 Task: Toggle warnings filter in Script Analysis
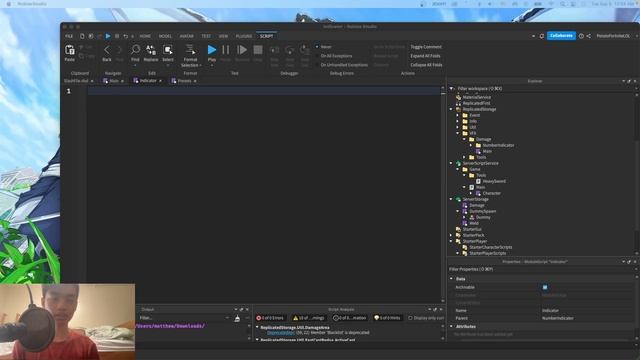pos(309,318)
